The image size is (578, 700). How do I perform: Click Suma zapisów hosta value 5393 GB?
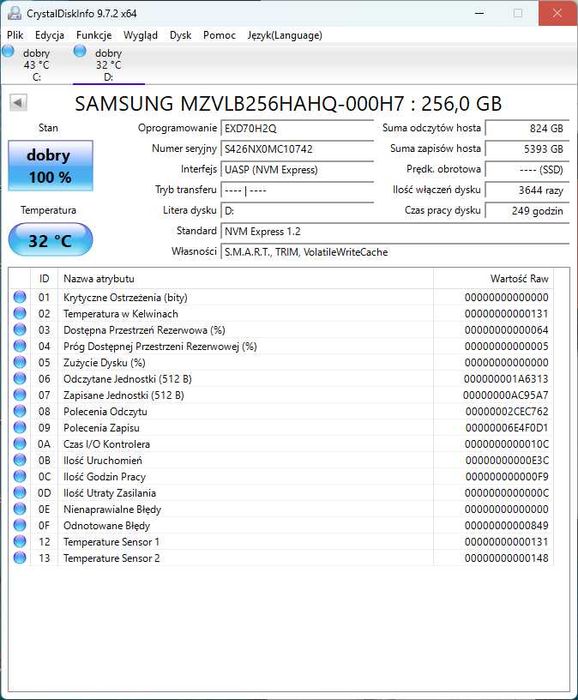(527, 149)
